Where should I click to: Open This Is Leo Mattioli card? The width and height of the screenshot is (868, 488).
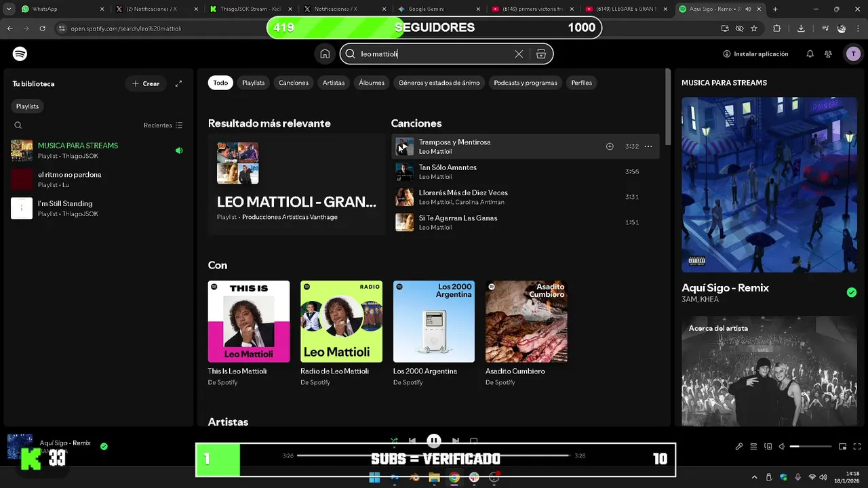click(249, 333)
